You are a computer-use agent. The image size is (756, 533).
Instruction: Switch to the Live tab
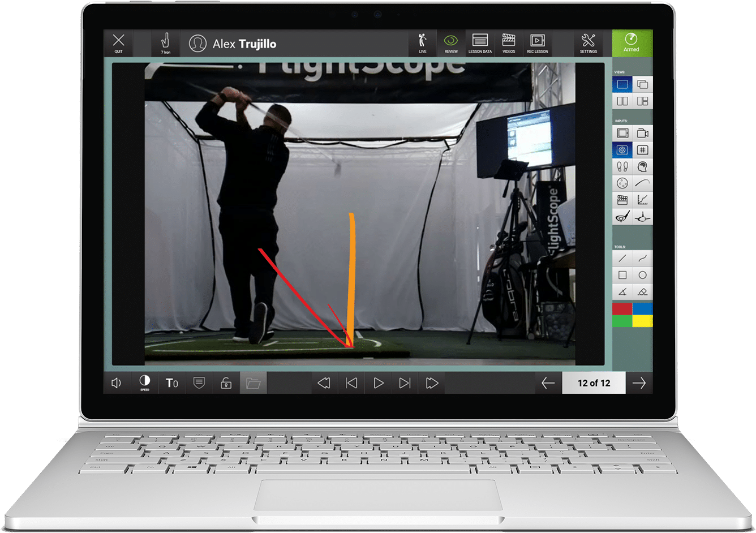[x=422, y=43]
